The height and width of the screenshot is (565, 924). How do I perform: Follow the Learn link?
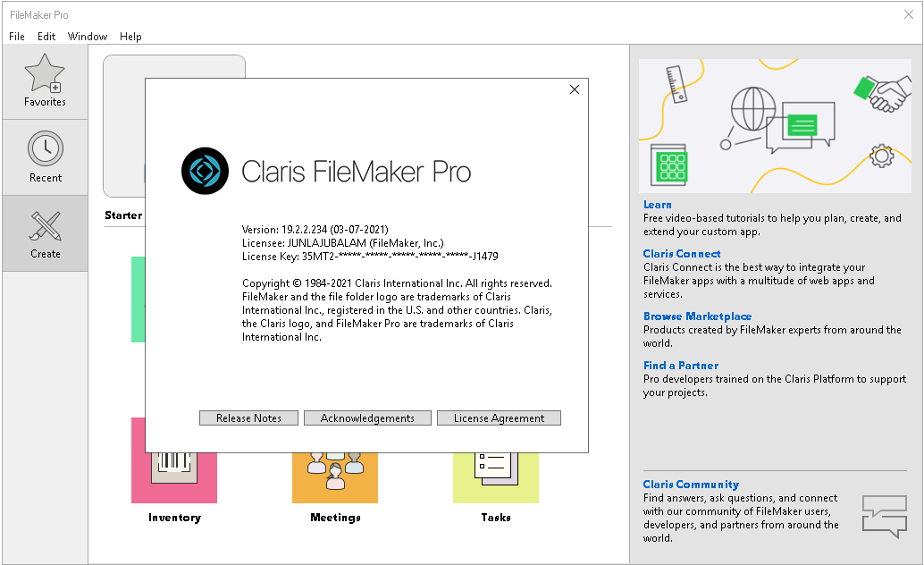tap(657, 205)
